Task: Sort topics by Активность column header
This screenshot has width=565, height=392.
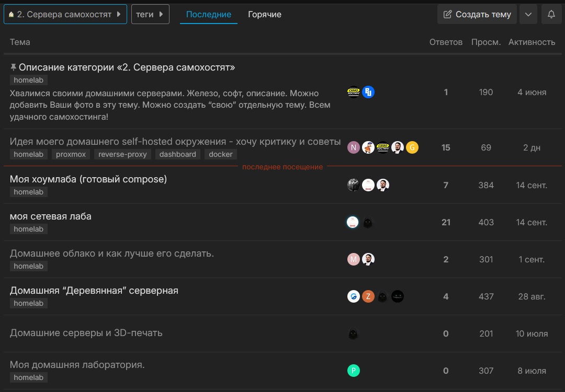Action: coord(532,42)
